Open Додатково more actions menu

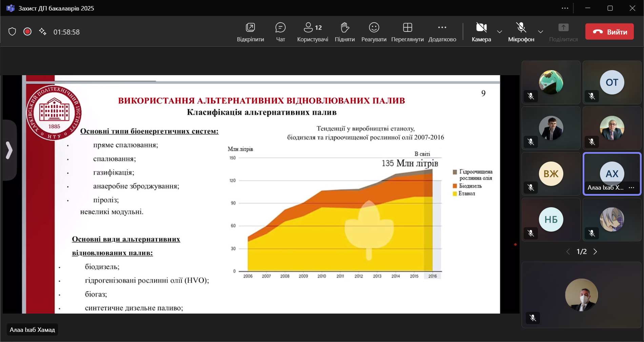(442, 32)
